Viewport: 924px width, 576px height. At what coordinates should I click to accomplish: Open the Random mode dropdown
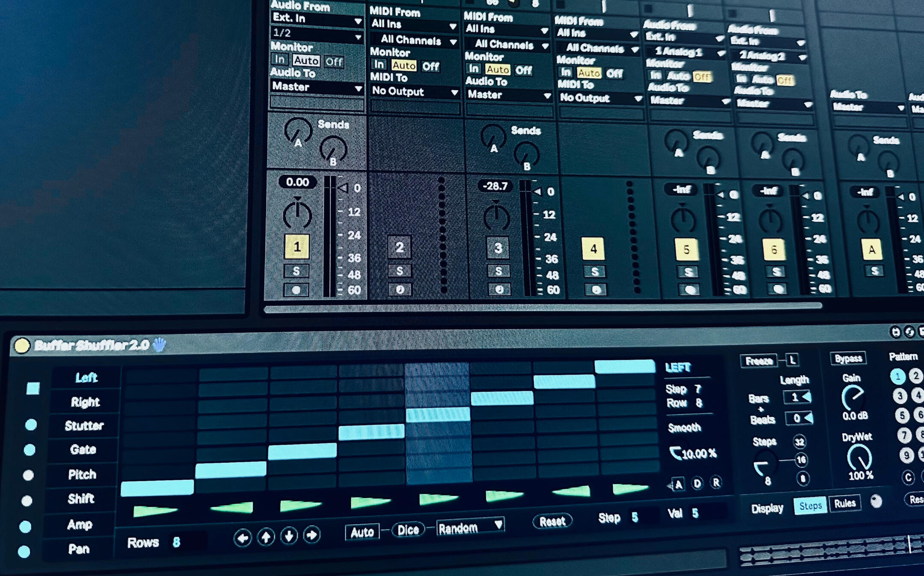tap(470, 528)
